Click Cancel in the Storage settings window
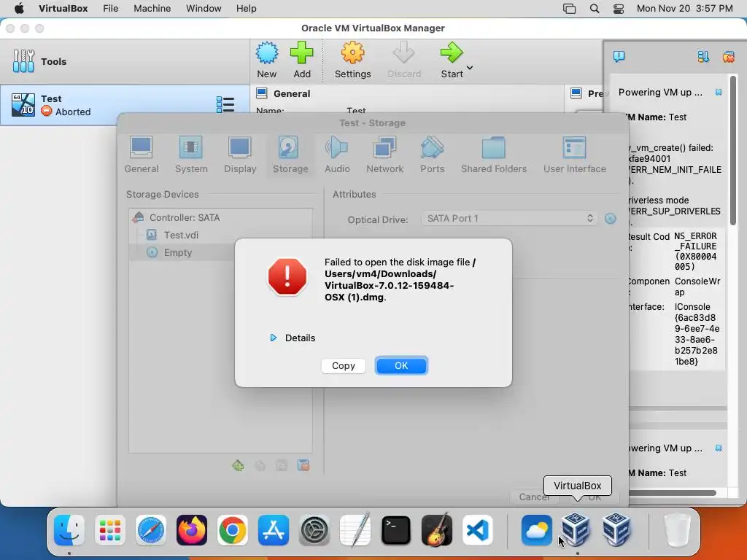 pyautogui.click(x=534, y=497)
